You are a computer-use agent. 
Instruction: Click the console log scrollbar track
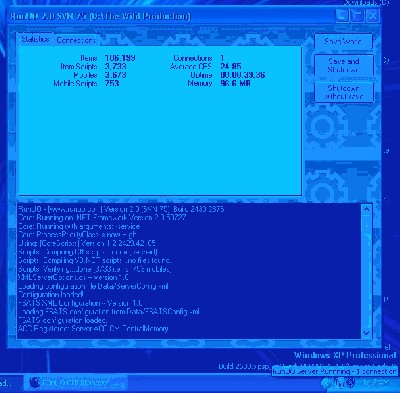[x=366, y=272]
